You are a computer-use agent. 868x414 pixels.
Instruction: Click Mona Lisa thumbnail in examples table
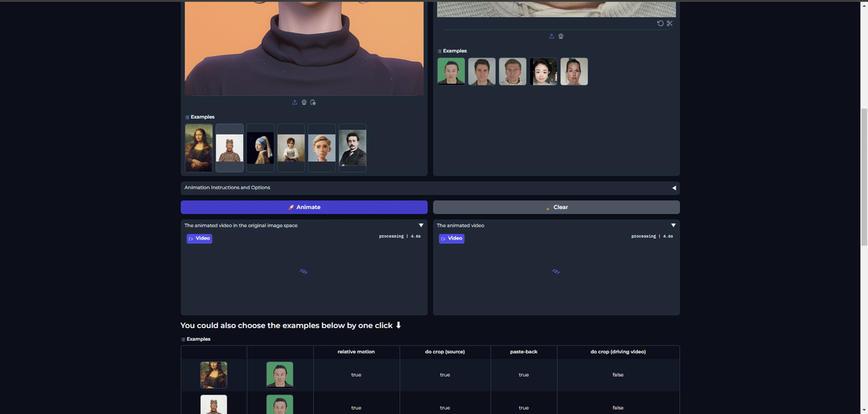(x=213, y=375)
